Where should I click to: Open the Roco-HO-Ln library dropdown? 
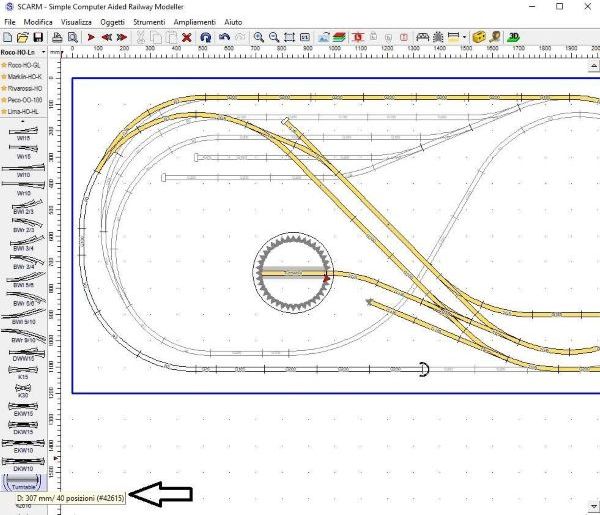[44, 52]
